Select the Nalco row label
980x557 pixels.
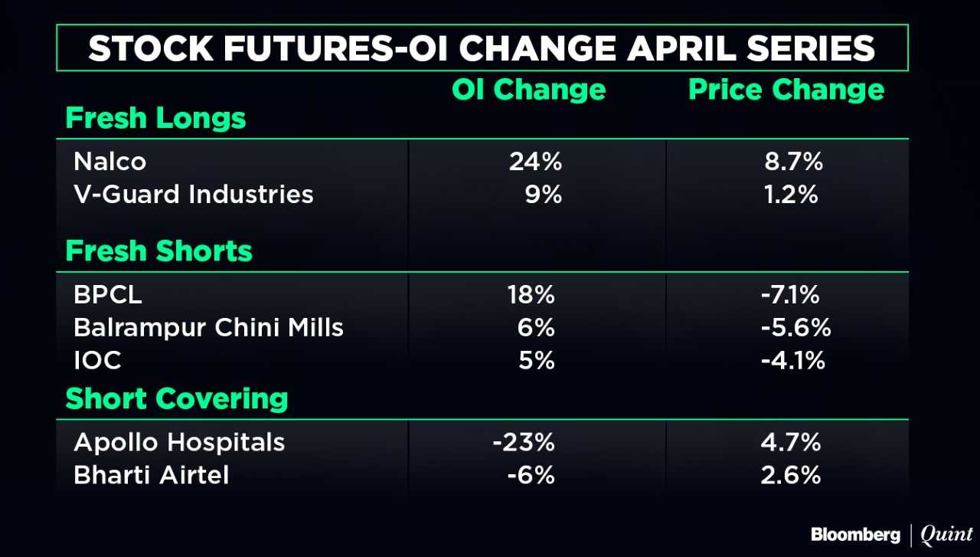(x=109, y=162)
